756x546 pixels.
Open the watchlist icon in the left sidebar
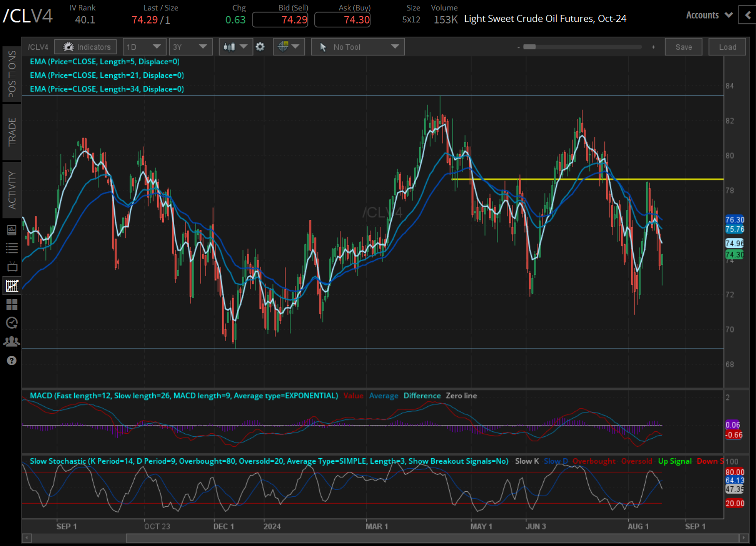click(x=12, y=248)
